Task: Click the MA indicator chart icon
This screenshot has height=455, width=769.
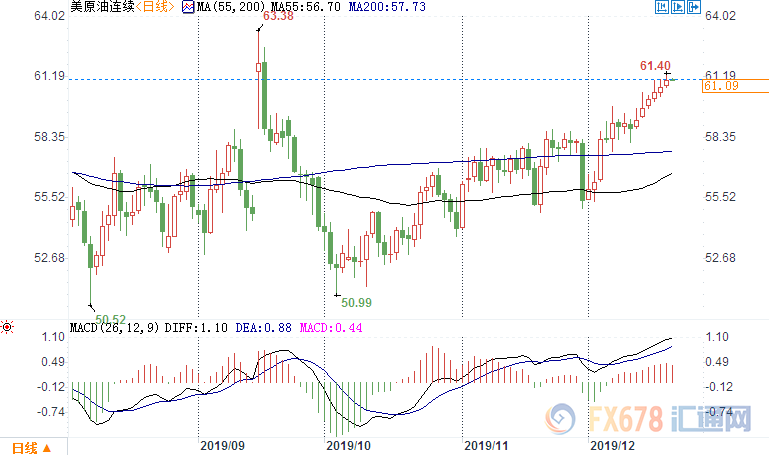Action: click(188, 7)
